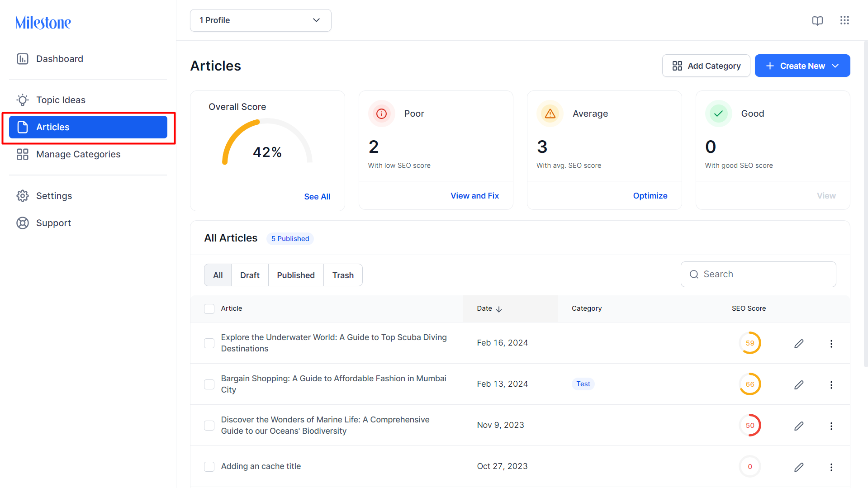Open the knowledge book icon in header
Screen dimensions: 868x488
point(817,21)
